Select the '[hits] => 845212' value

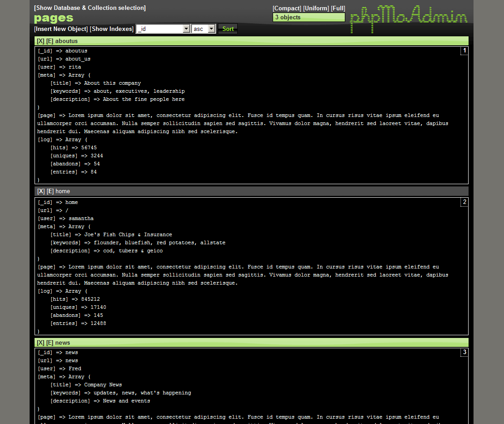point(75,299)
